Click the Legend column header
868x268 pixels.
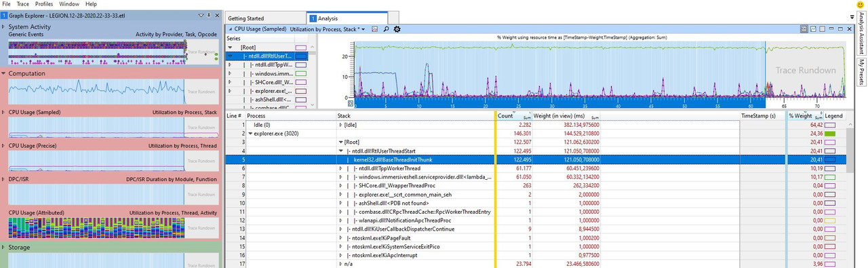point(834,116)
